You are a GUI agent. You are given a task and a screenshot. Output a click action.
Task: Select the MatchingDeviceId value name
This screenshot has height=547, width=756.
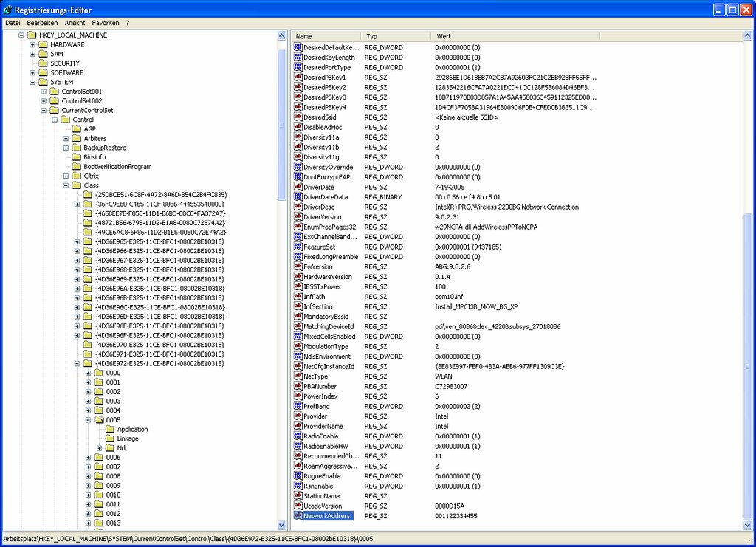(329, 326)
